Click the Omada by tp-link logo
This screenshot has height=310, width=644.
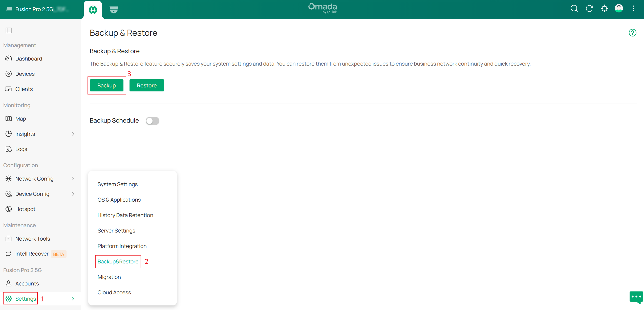click(322, 8)
